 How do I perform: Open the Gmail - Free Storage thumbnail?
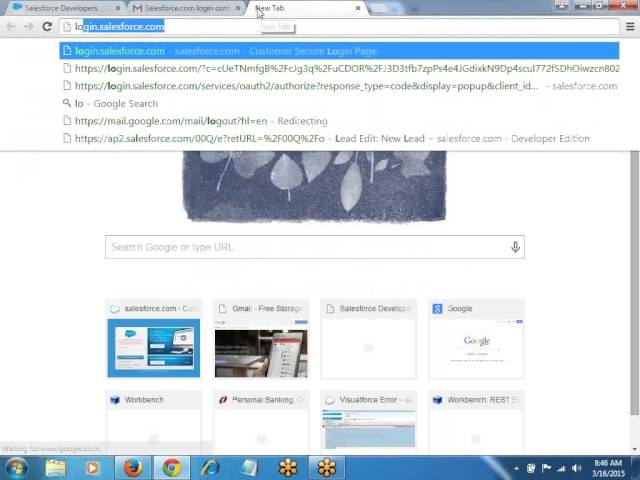click(261, 339)
